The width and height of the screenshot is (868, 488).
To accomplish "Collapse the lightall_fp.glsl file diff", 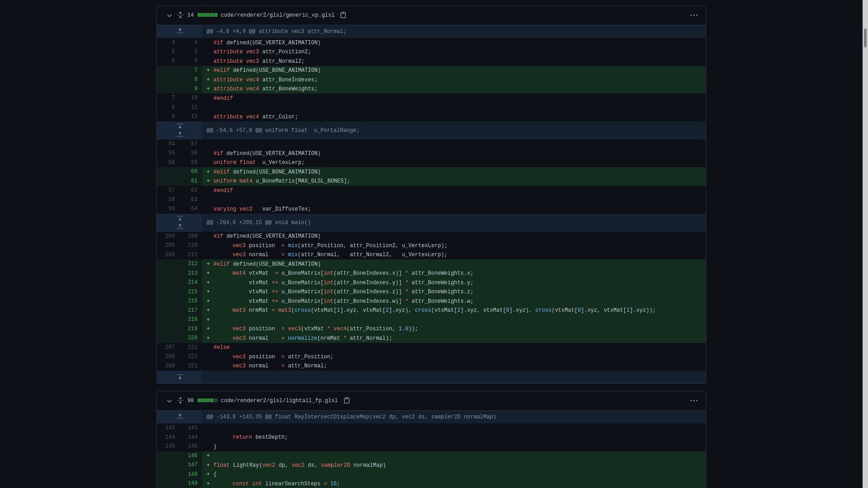I will coord(170,401).
